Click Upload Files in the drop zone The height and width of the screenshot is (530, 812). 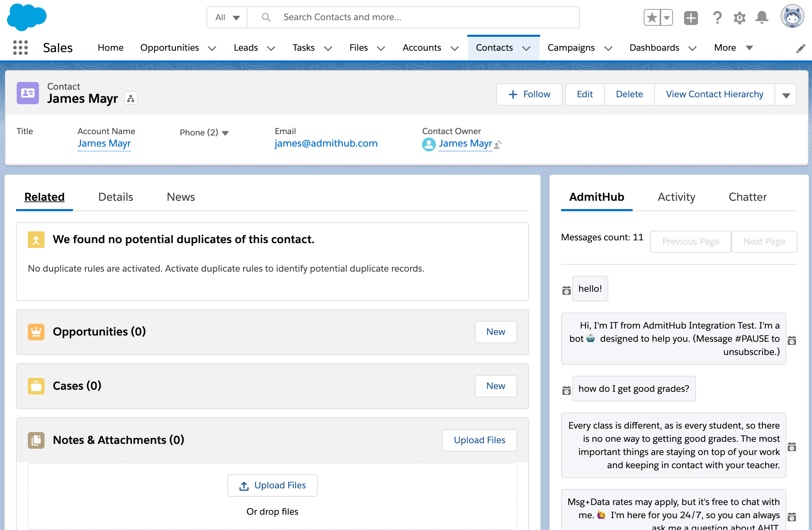272,485
